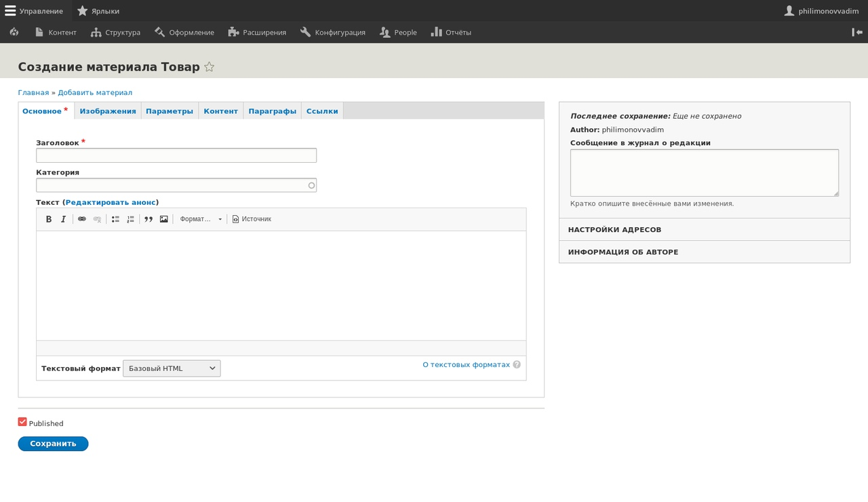This screenshot has width=868, height=502.
Task: Uncheck the Published checkbox
Action: coord(22,422)
